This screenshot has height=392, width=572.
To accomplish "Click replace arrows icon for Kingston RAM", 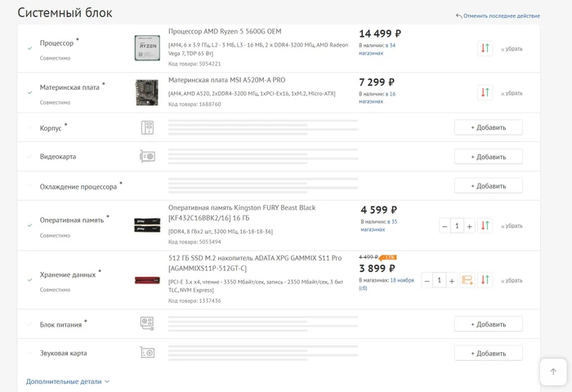I will pyautogui.click(x=485, y=225).
